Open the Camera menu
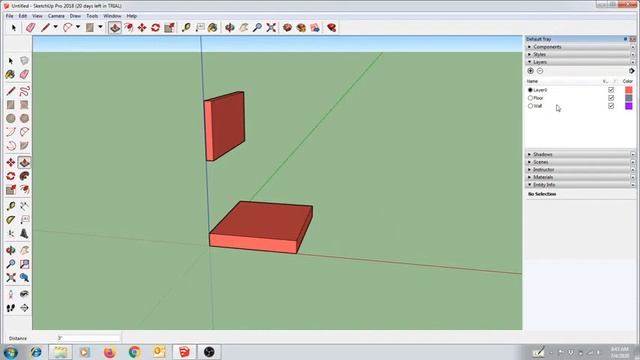 pos(56,16)
